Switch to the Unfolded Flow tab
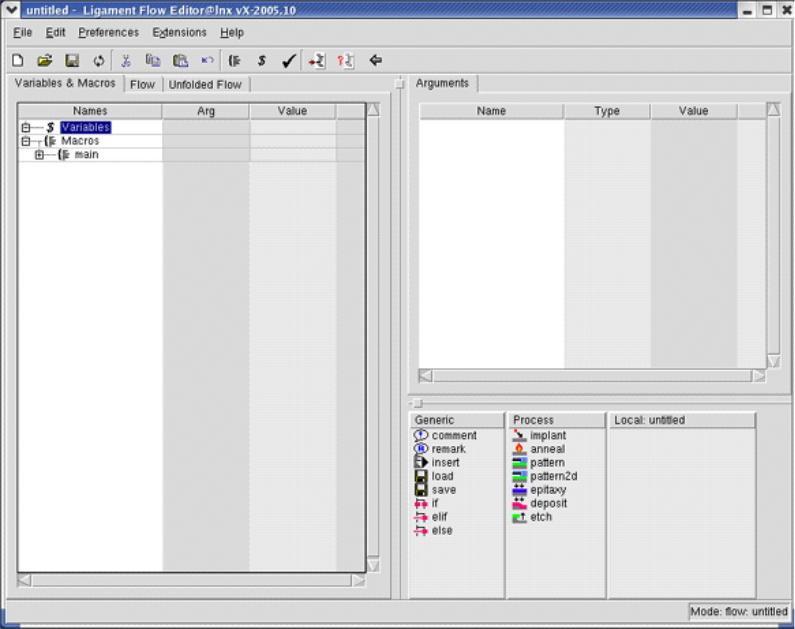 pos(205,85)
